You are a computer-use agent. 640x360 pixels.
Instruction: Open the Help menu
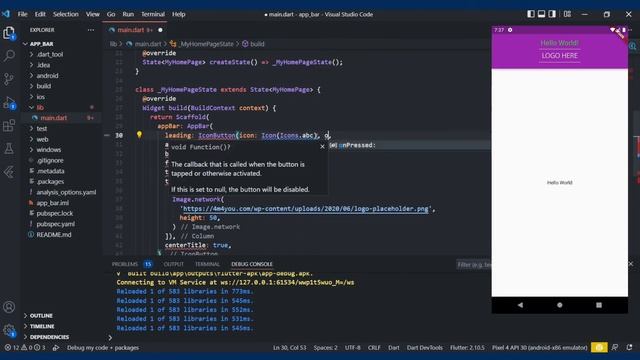[x=178, y=14]
